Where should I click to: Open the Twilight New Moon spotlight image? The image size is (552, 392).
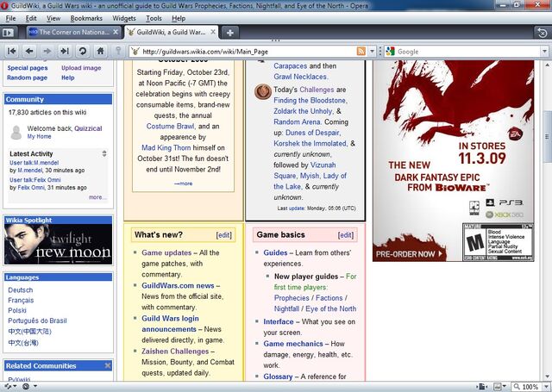[58, 245]
